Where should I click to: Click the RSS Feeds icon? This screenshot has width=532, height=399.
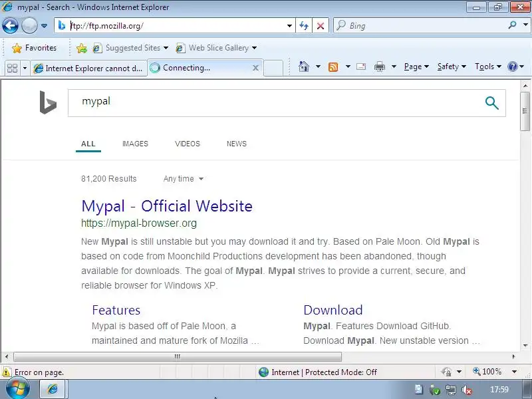pos(333,67)
